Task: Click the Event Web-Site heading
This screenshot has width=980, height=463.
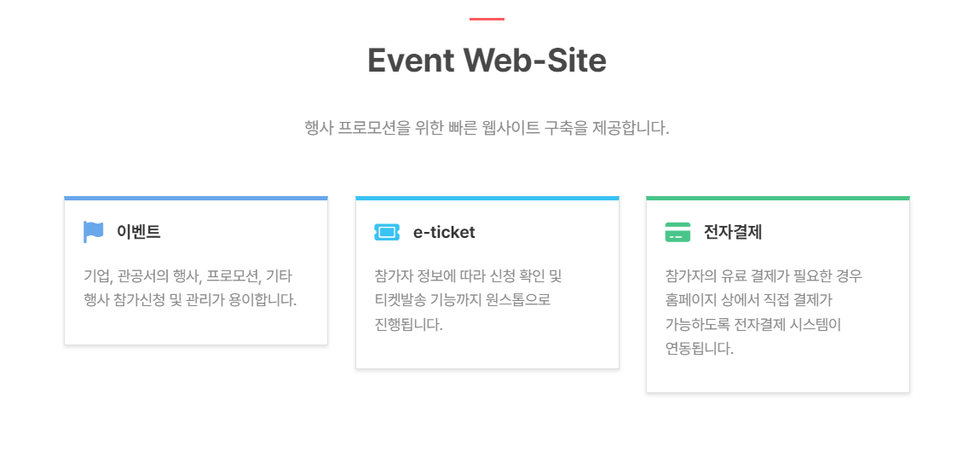Action: coord(487,61)
